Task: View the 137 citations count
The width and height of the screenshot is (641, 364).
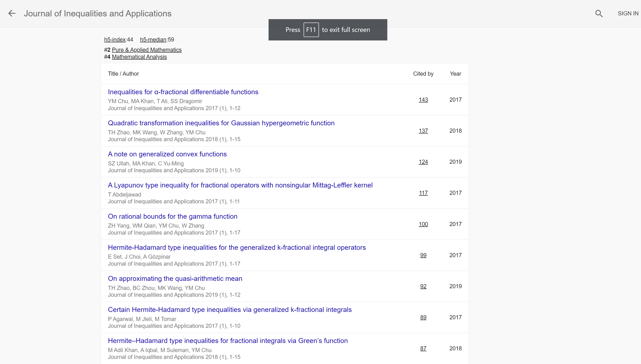Action: point(423,131)
